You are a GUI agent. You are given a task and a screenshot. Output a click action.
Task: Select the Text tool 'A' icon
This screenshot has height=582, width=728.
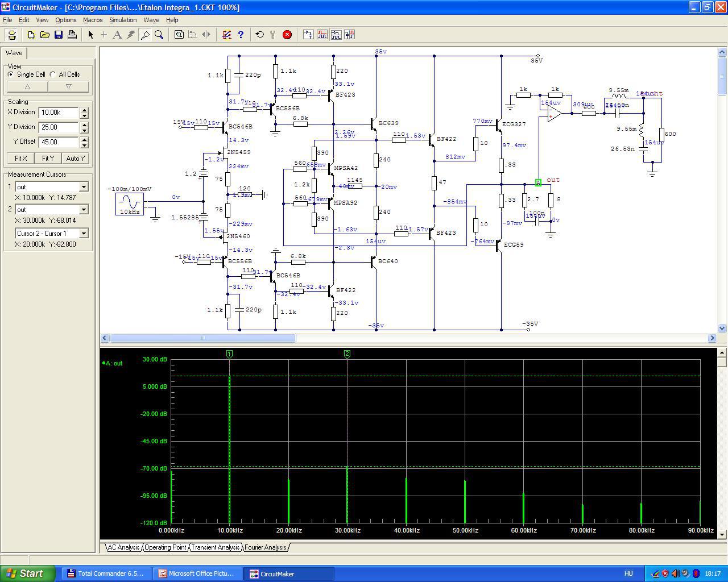point(117,35)
